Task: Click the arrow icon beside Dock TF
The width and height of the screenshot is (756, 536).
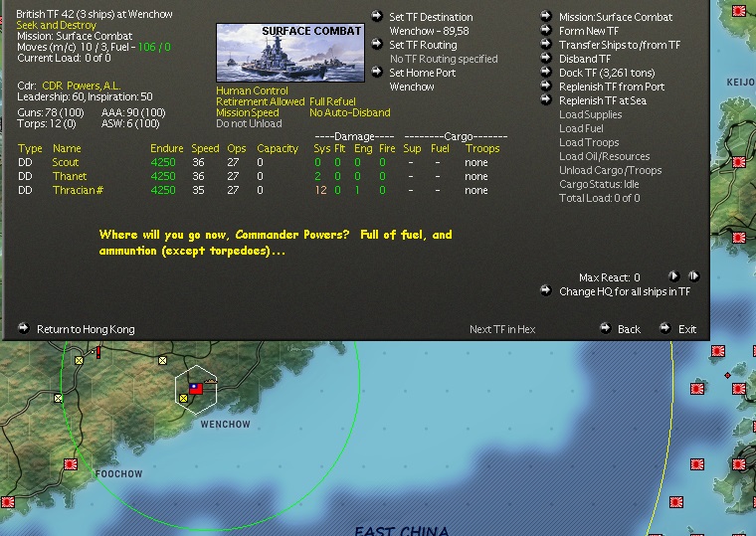Action: pos(546,72)
